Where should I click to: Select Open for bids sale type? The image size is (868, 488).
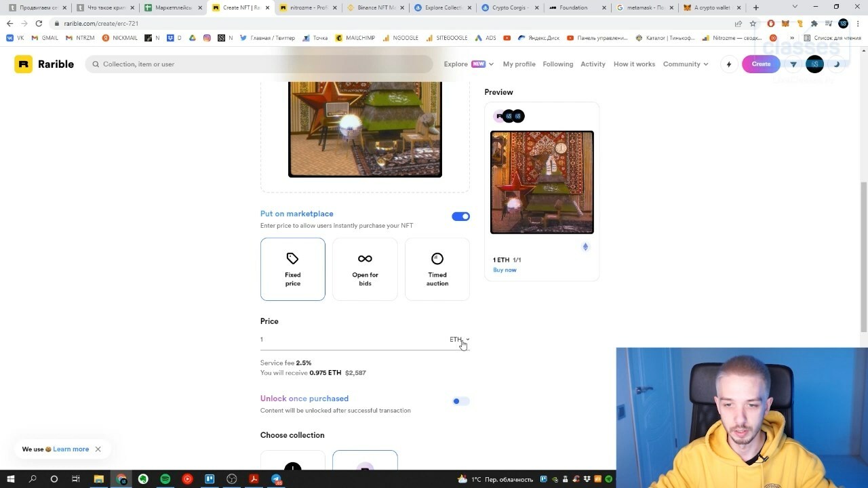(x=365, y=269)
